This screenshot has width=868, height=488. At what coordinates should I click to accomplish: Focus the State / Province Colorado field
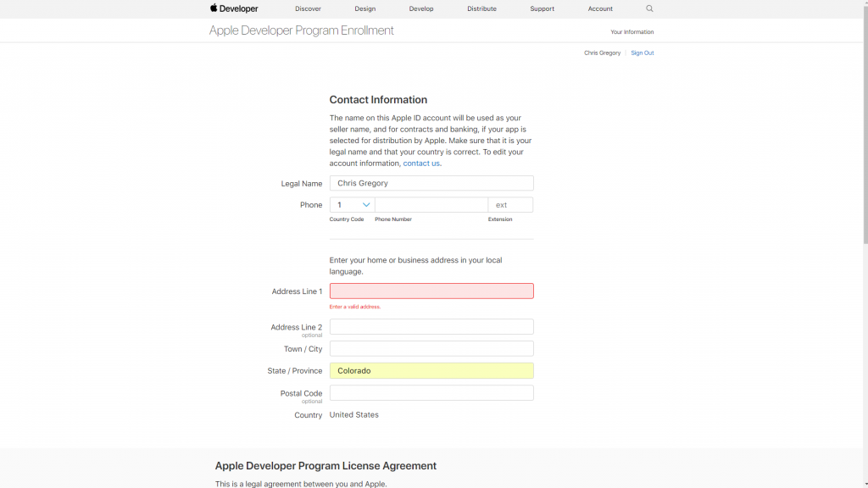(x=431, y=371)
